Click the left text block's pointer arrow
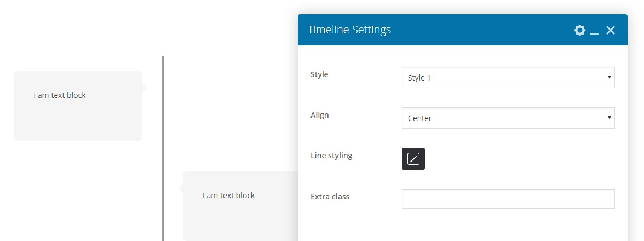Image resolution: width=644 pixels, height=241 pixels. coord(144,88)
